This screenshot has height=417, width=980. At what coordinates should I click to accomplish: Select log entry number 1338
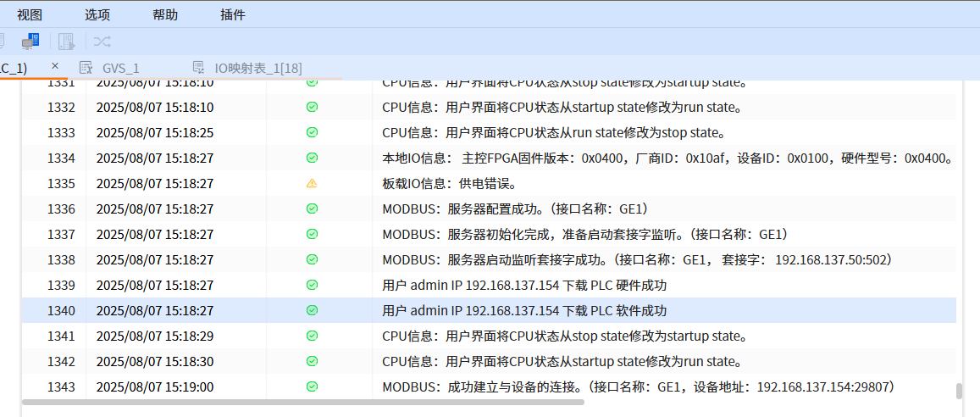click(x=61, y=259)
